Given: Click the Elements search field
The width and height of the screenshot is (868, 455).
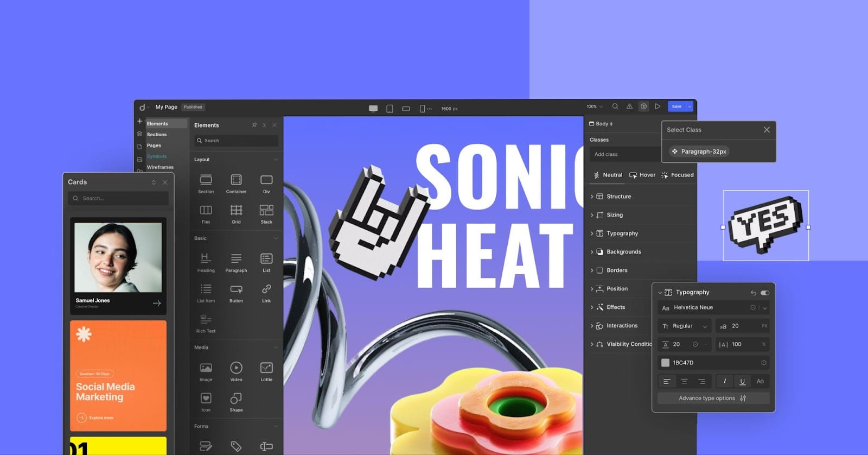Looking at the screenshot, I should [237, 141].
